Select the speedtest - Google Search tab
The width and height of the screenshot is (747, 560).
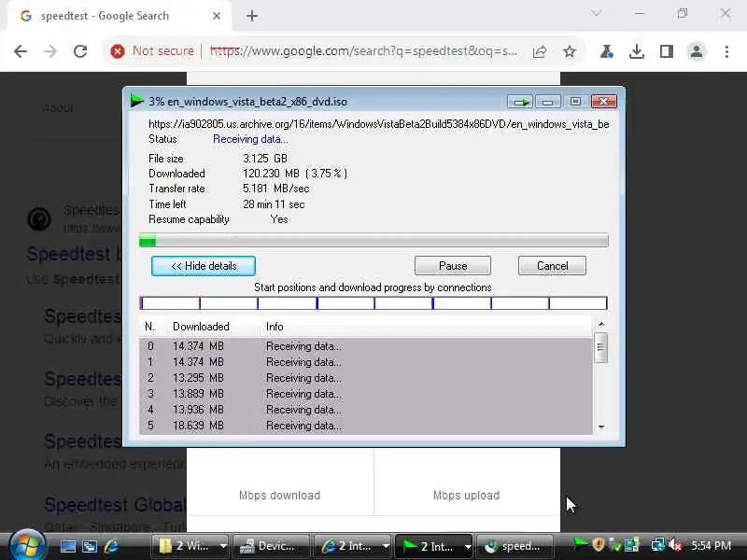120,16
